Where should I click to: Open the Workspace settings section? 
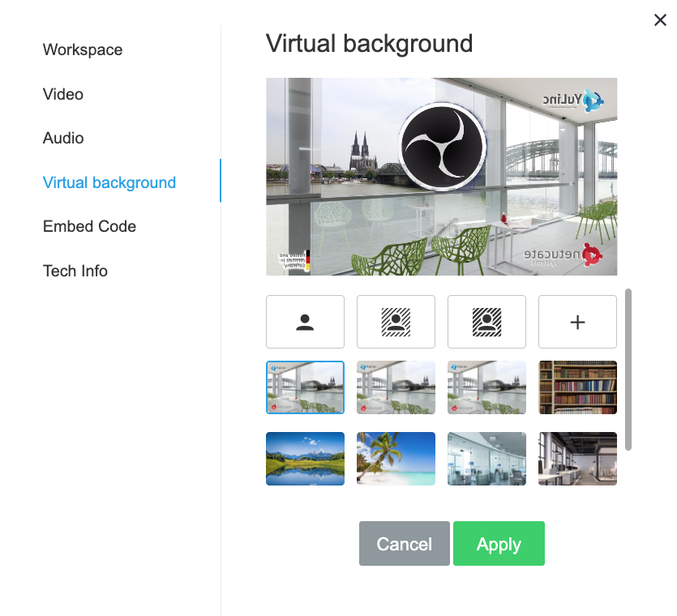coord(83,49)
